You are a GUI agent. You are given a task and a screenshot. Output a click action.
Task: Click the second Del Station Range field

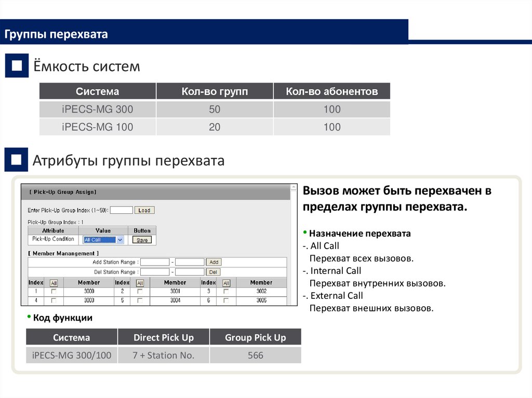coord(190,272)
